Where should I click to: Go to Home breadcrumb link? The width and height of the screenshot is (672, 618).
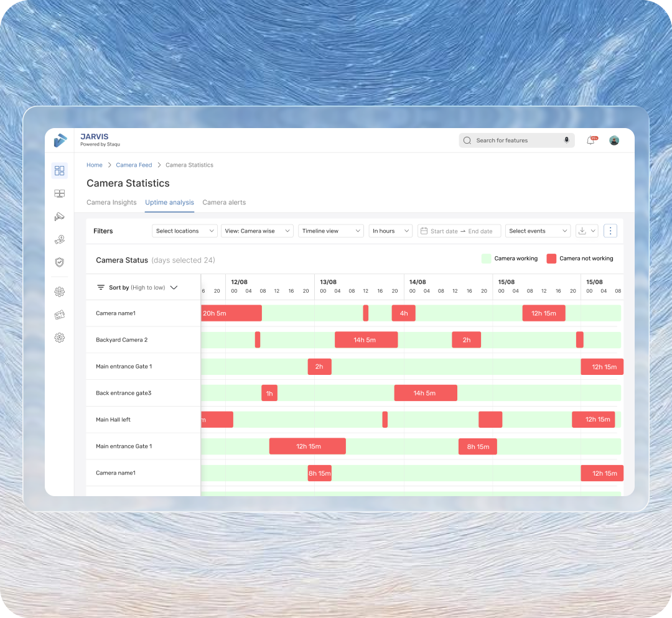tap(95, 165)
